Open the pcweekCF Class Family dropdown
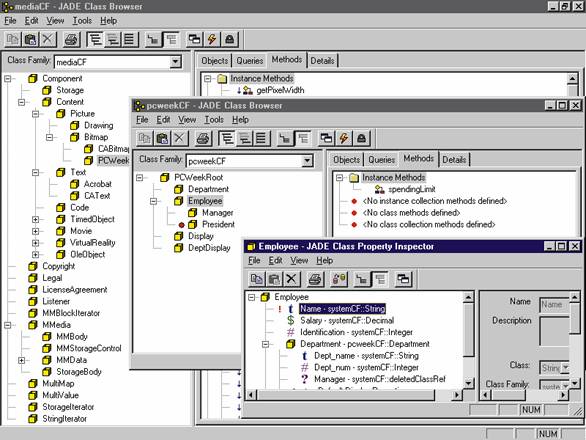This screenshot has height=440, width=586. coord(307,161)
